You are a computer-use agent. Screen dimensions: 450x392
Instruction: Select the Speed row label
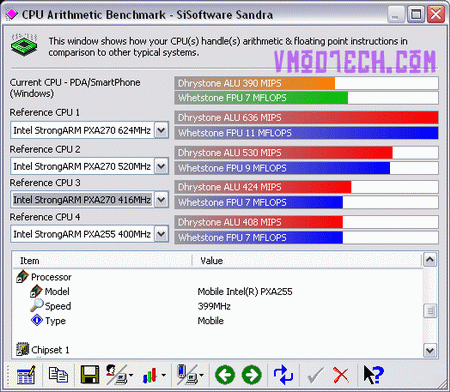(x=58, y=306)
